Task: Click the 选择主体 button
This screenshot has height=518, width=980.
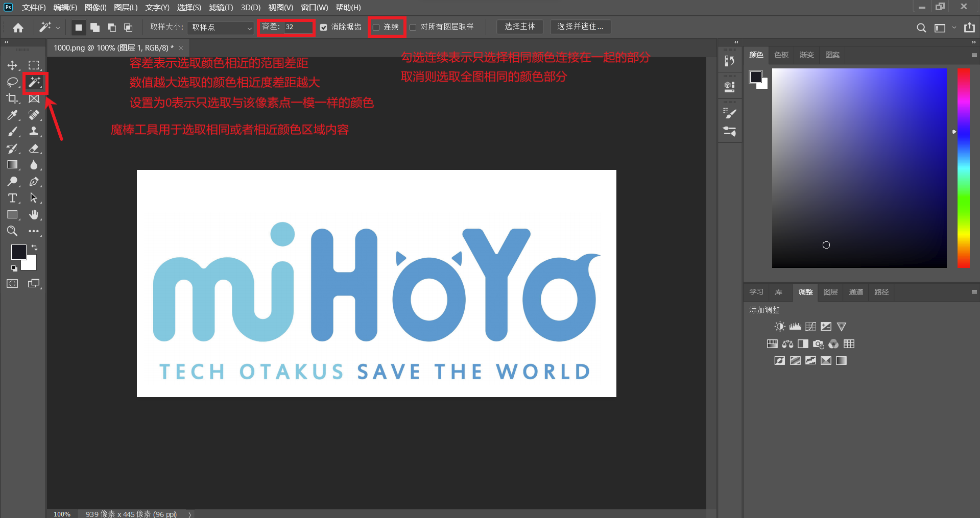Action: pyautogui.click(x=520, y=27)
